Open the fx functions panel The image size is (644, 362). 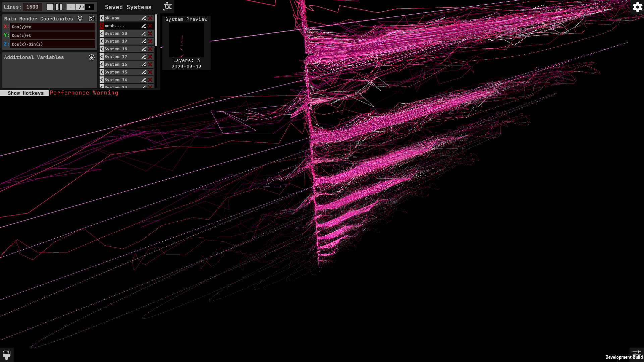167,6
